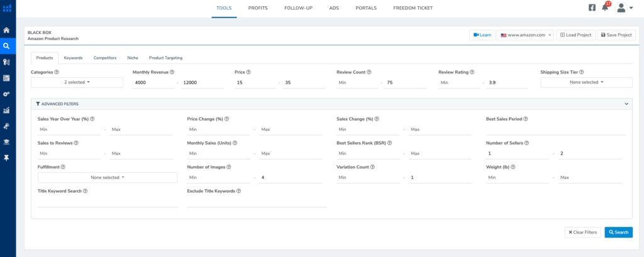Click Monthly Revenue maximum field 12000
The height and width of the screenshot is (257, 644).
(202, 82)
